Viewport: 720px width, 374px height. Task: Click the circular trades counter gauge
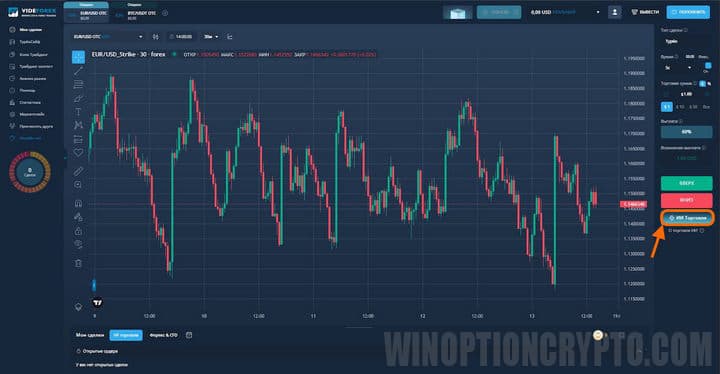30,172
